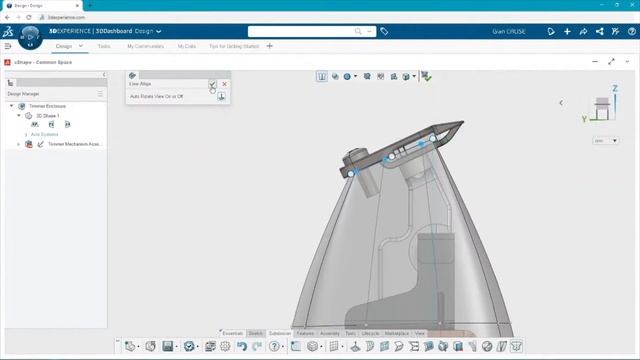The height and width of the screenshot is (360, 640).
Task: Cancel View Align with red X
Action: [224, 84]
